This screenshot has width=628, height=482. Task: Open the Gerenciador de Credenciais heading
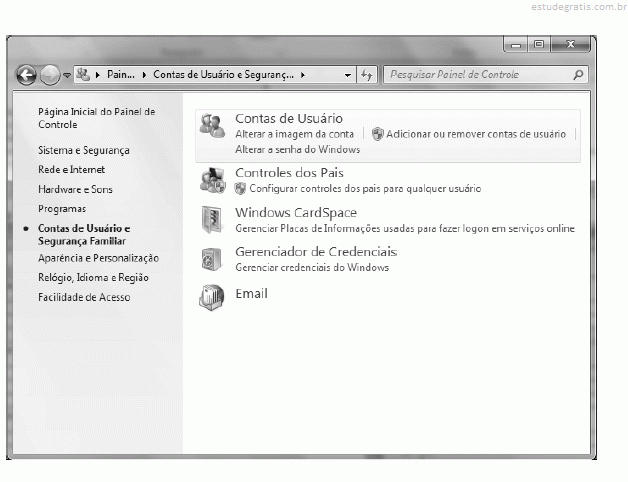pos(316,252)
